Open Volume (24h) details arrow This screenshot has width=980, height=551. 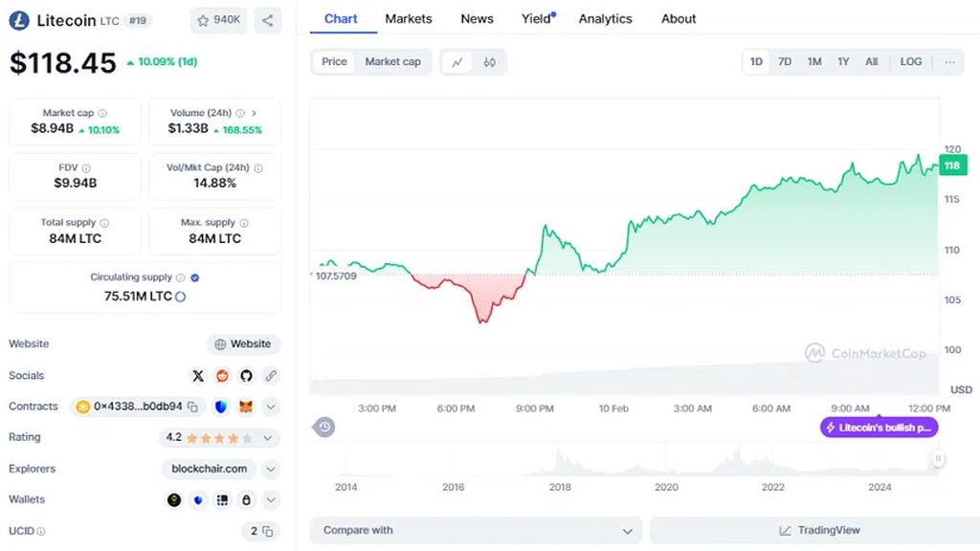254,113
